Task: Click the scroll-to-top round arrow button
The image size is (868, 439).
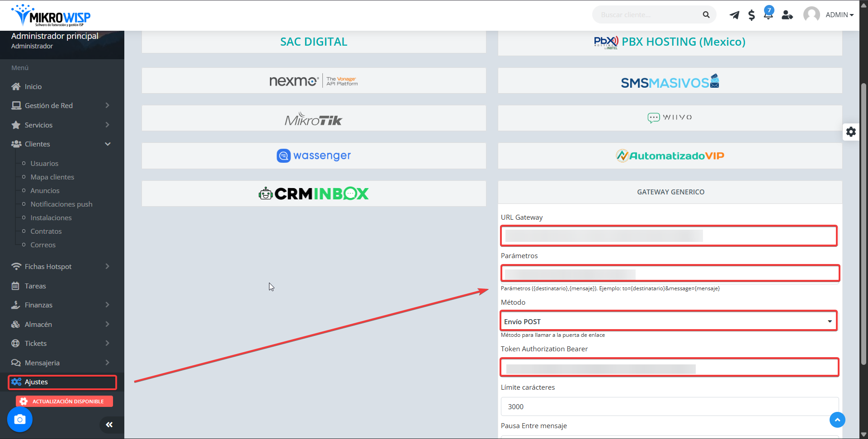Action: click(837, 420)
